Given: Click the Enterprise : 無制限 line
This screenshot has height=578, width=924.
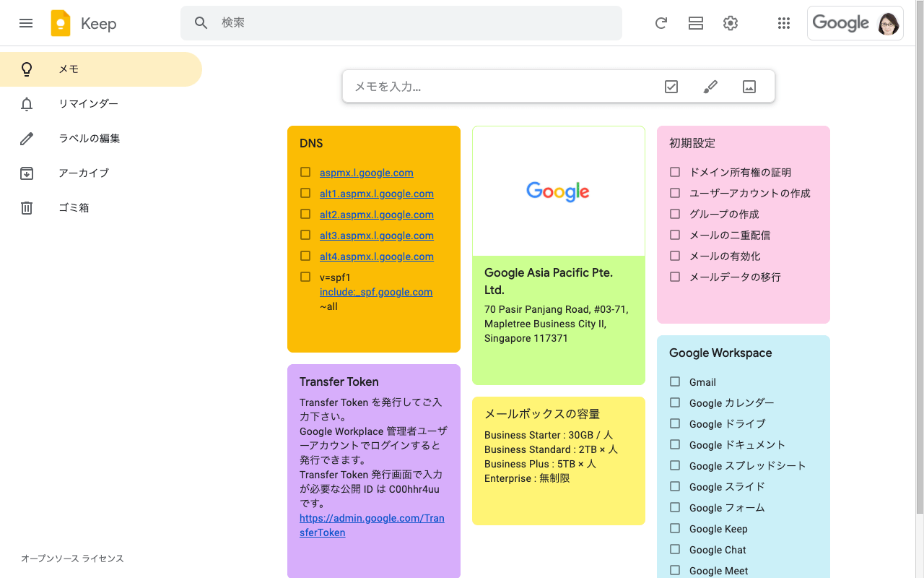Looking at the screenshot, I should click(x=527, y=478).
